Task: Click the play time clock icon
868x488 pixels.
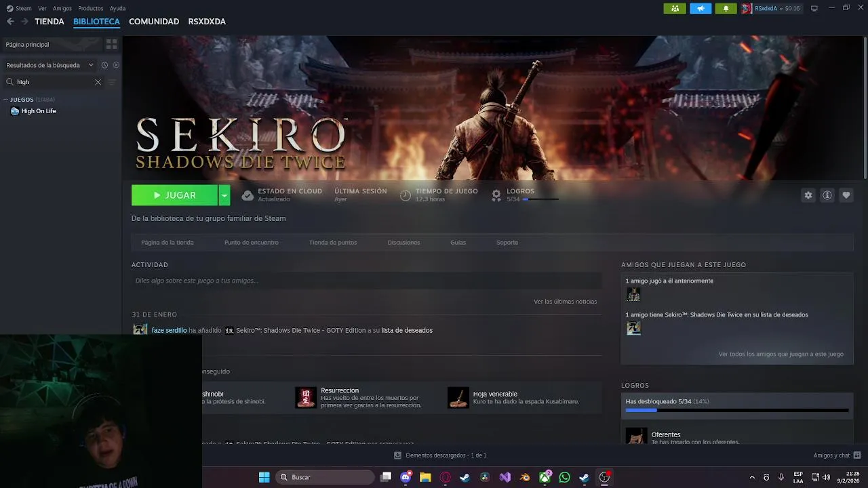Action: [406, 195]
